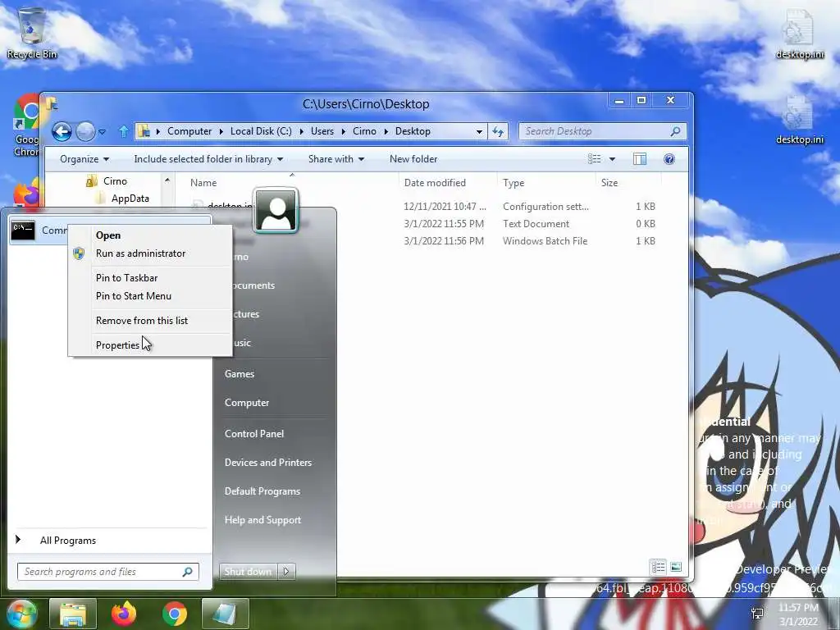The width and height of the screenshot is (840, 630).
Task: Click the Local Disk (C:) breadcrumb
Action: click(x=261, y=131)
